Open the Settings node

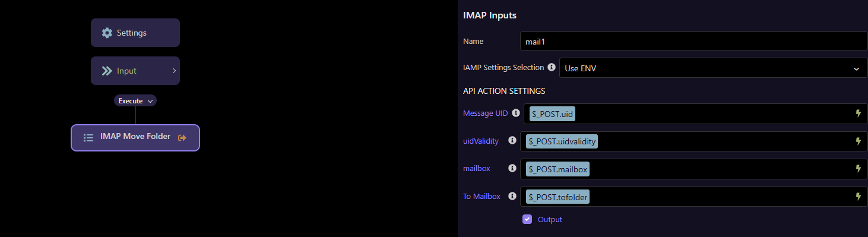[135, 33]
